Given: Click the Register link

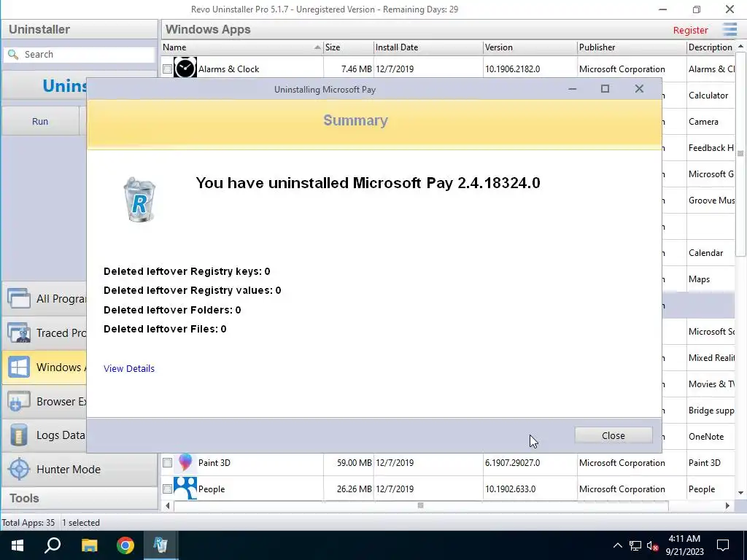Looking at the screenshot, I should click(690, 30).
